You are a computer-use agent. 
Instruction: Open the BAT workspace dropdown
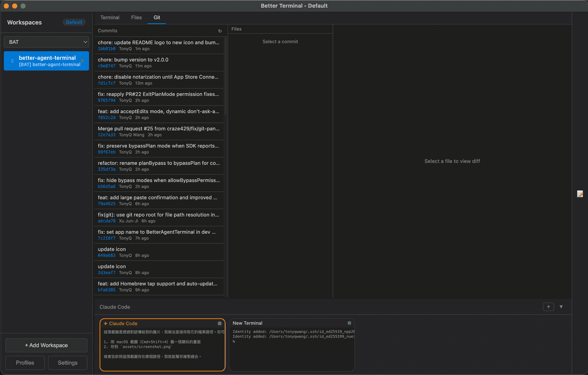[46, 42]
